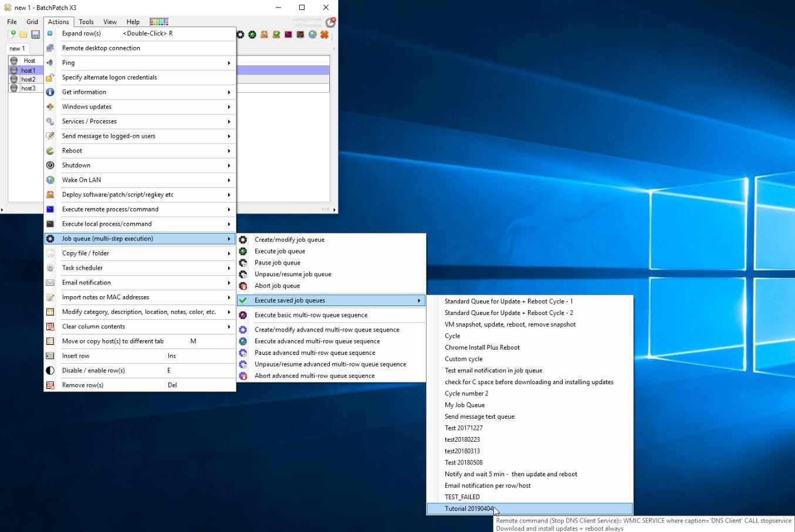Click the Reboot icon in the Actions menu

[51, 150]
